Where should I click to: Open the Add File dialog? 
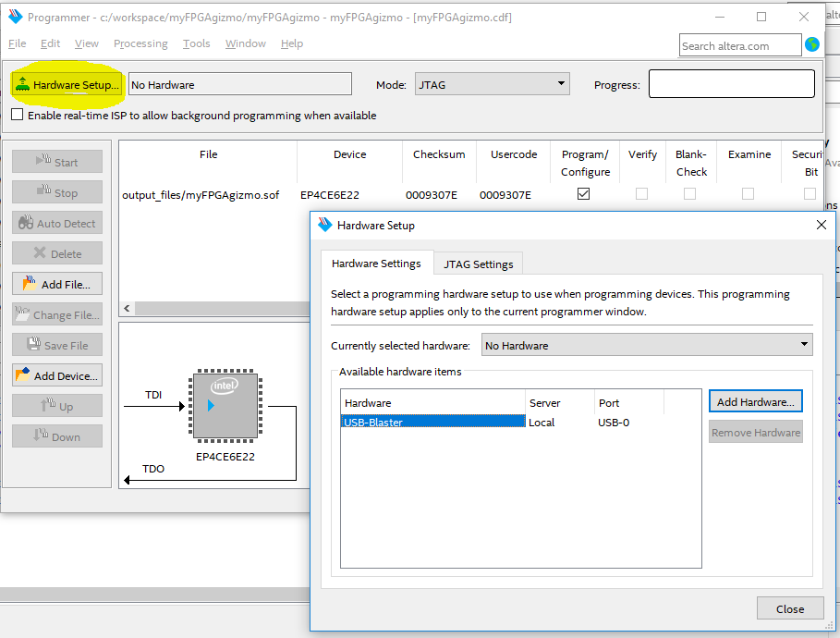coord(57,284)
